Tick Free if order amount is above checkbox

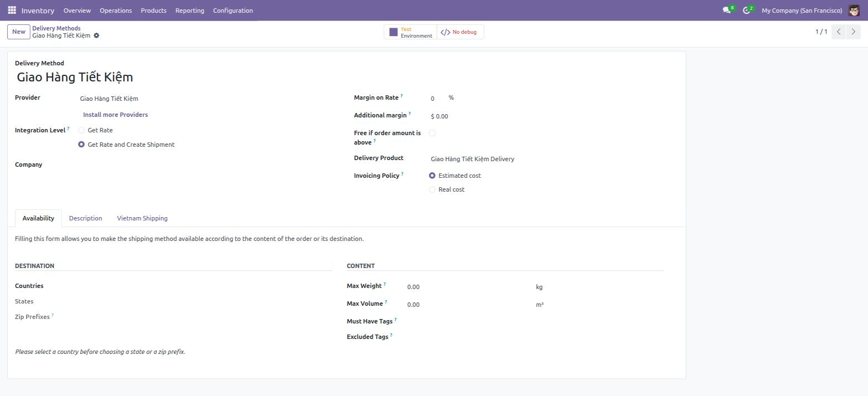tap(432, 133)
